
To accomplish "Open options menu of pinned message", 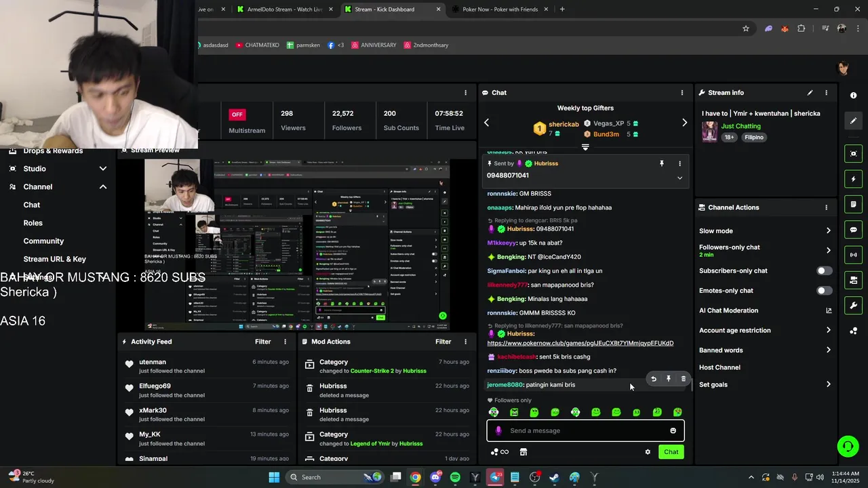I will coord(679,163).
